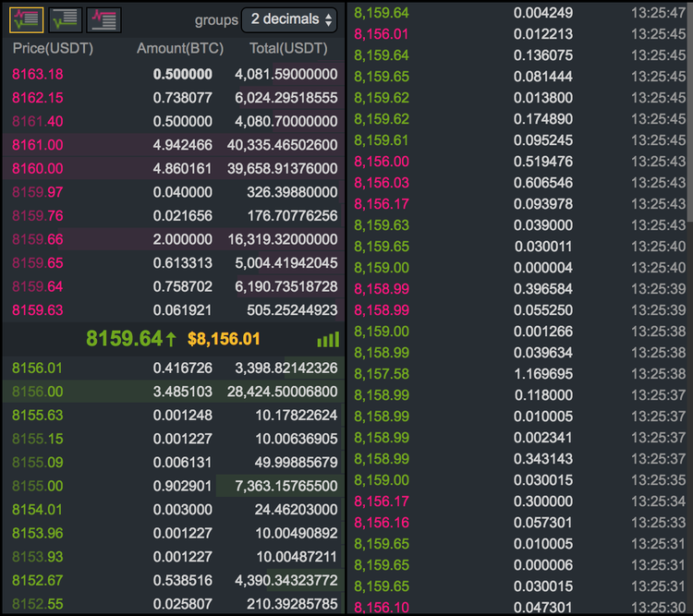
Task: Click the trade with amount 0.081444
Action: pyautogui.click(x=519, y=77)
